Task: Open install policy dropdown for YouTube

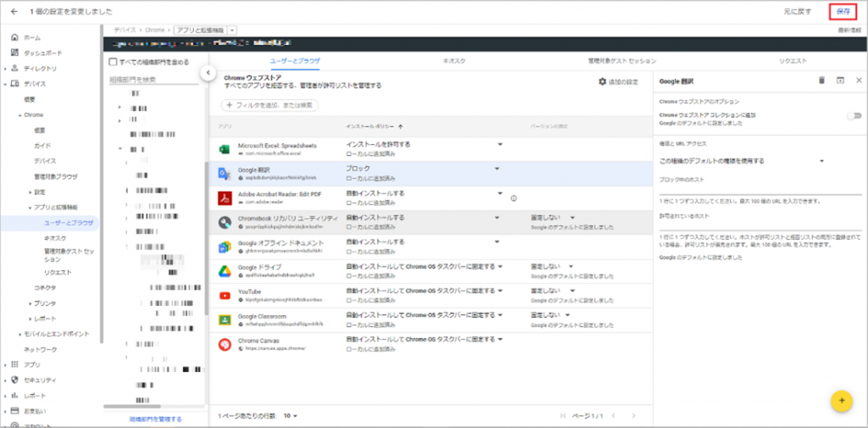Action: point(500,291)
